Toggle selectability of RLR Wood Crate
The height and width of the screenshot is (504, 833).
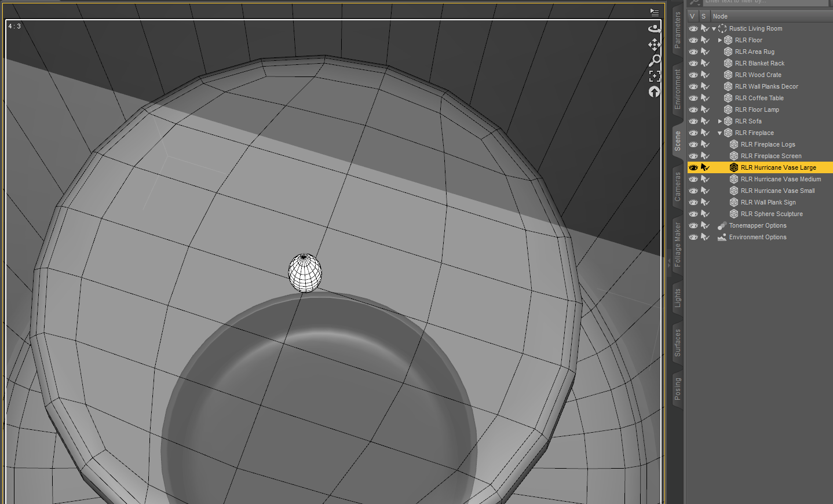tap(705, 75)
